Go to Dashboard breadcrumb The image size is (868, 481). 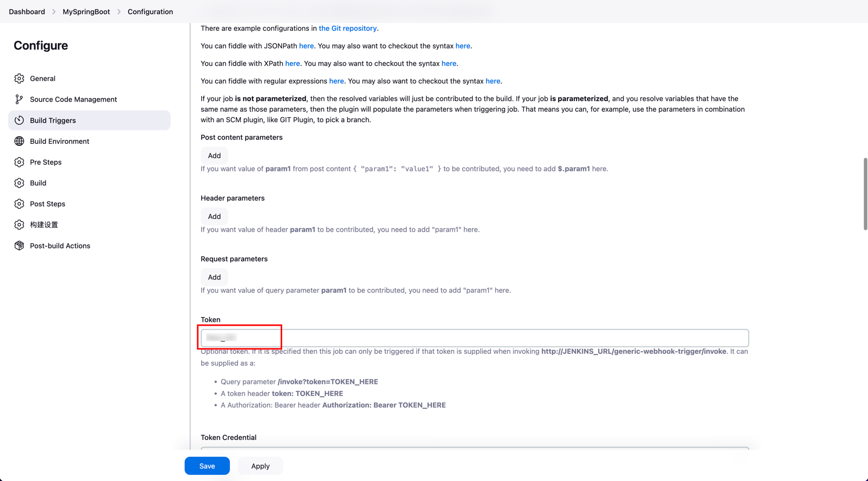tap(27, 12)
